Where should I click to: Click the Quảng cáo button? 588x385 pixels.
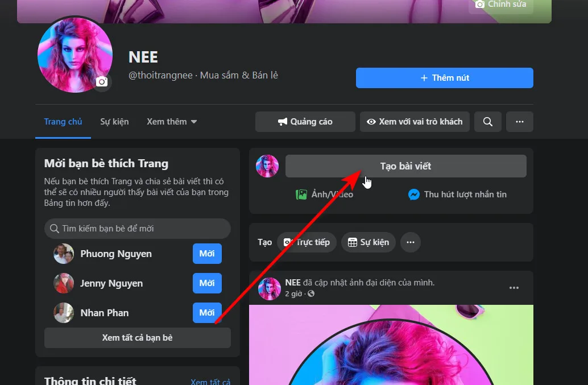tap(305, 122)
